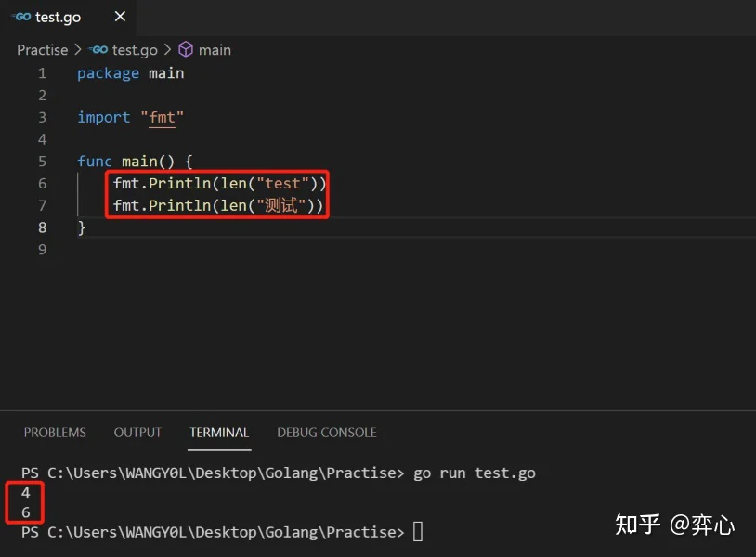Expand the chevron after test.go breadcrumb
This screenshot has width=756, height=557.
167,49
